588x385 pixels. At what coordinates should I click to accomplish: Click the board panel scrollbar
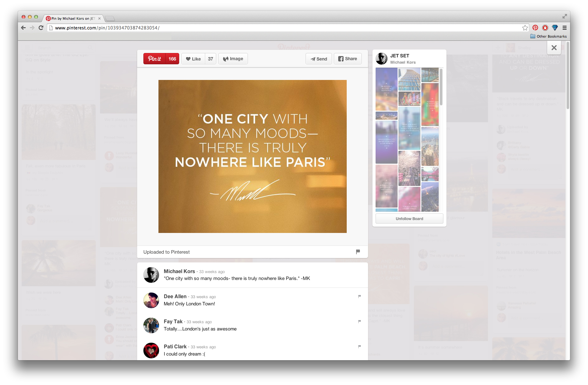click(441, 87)
